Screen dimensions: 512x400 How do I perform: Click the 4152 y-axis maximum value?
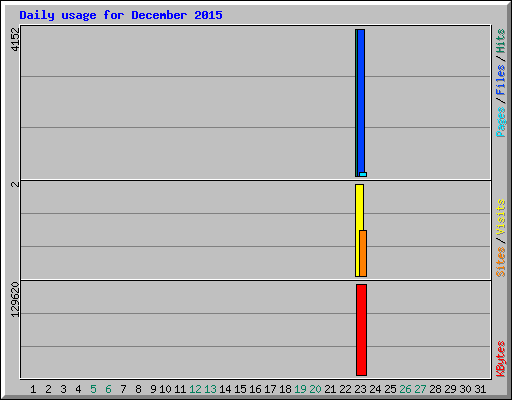point(15,39)
